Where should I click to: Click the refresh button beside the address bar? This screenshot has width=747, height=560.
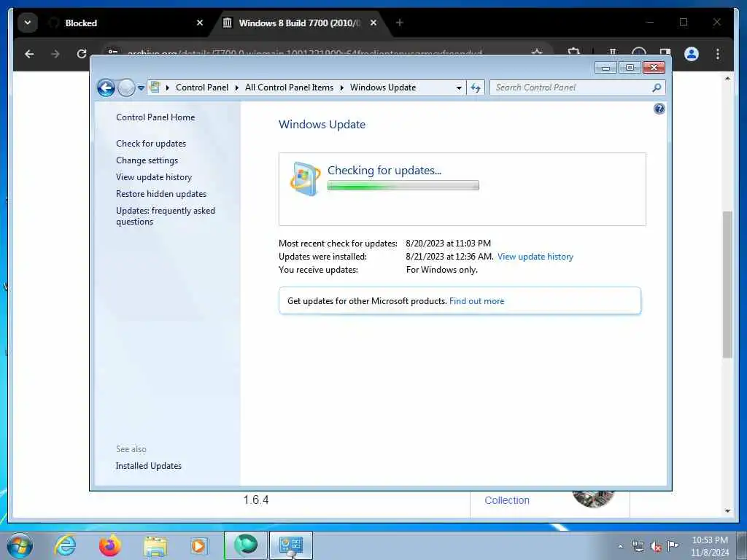point(476,87)
